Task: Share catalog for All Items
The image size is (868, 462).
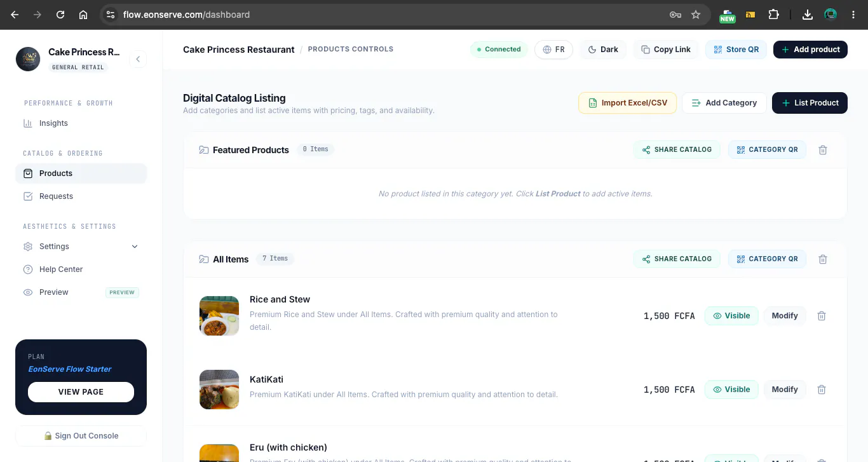Action: [677, 259]
